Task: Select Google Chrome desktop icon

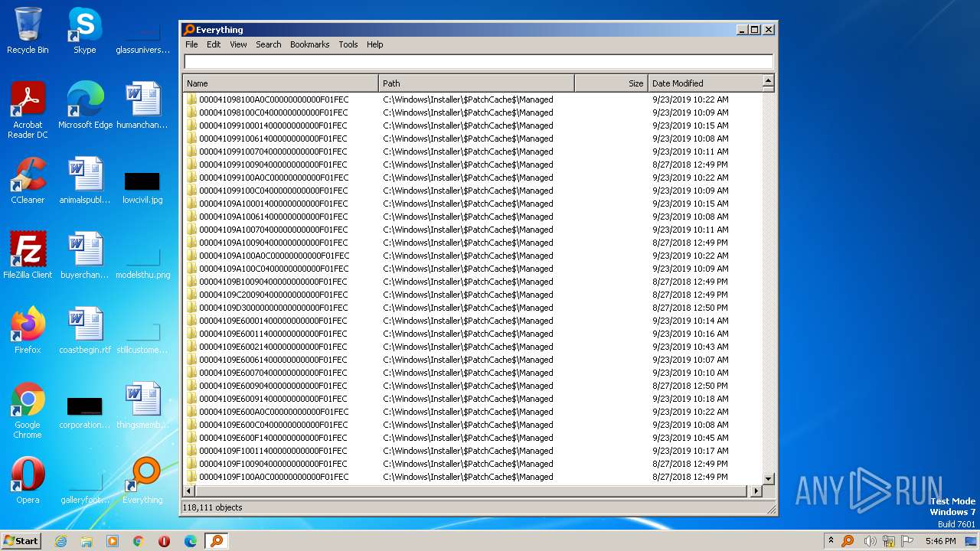Action: [28, 410]
